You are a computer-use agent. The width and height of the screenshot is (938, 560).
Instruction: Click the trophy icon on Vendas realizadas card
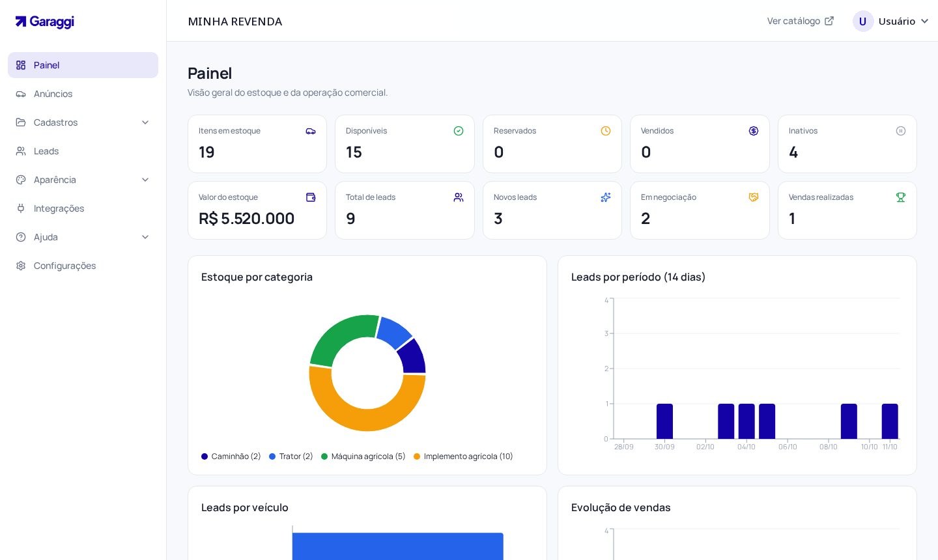901,197
